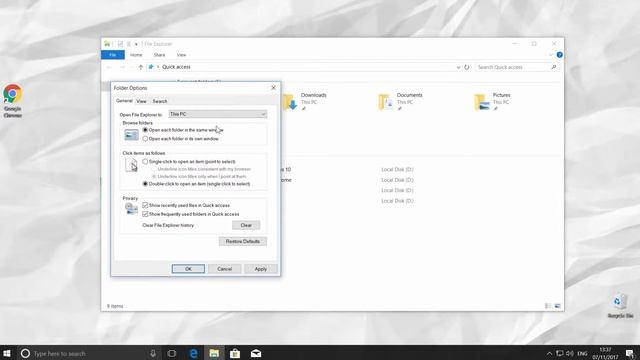Viewport: 640px width, 360px height.
Task: Click the search magnifier in File Explorer
Action: pos(554,67)
